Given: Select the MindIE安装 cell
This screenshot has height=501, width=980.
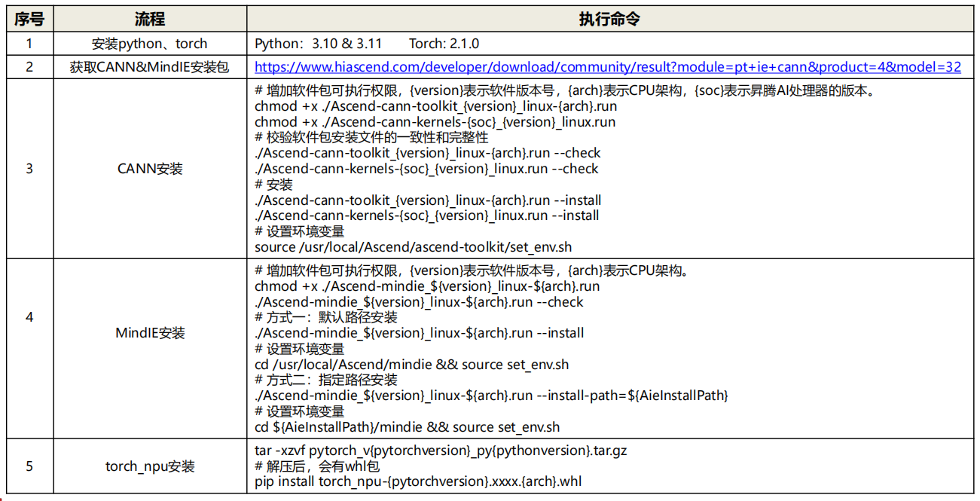Looking at the screenshot, I should click(150, 333).
